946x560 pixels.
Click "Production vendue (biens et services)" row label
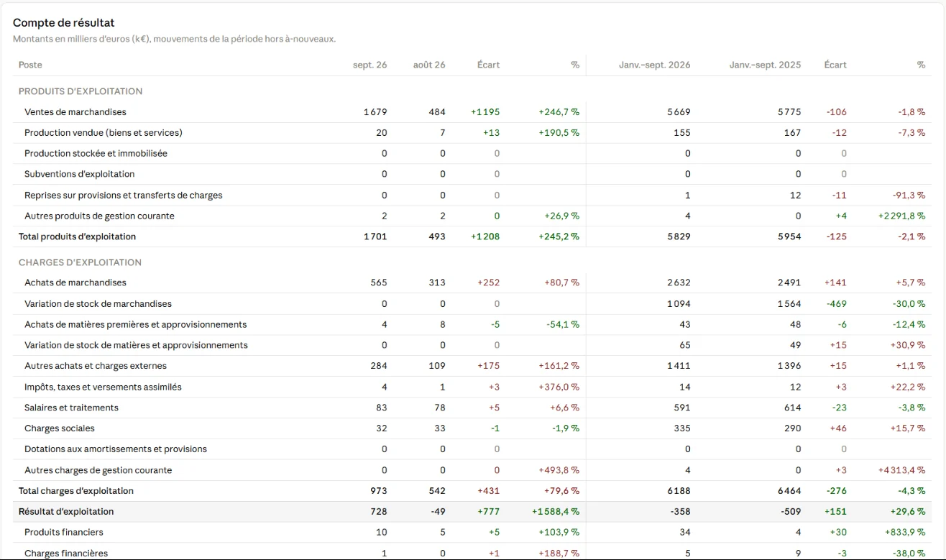104,133
